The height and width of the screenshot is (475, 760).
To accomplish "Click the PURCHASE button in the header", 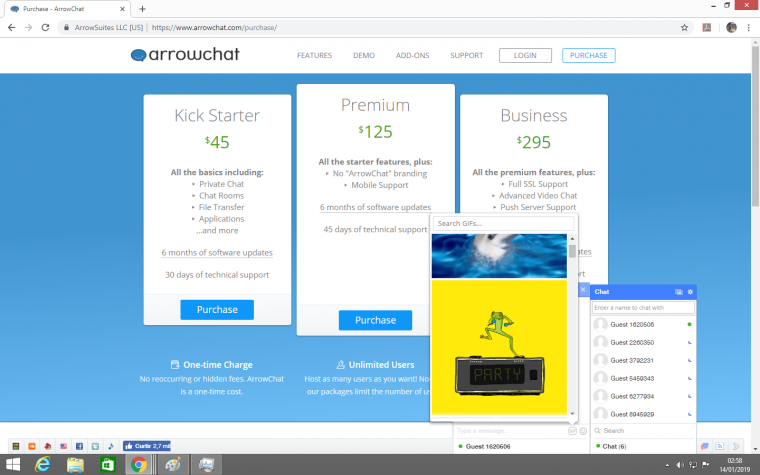I will pyautogui.click(x=588, y=55).
